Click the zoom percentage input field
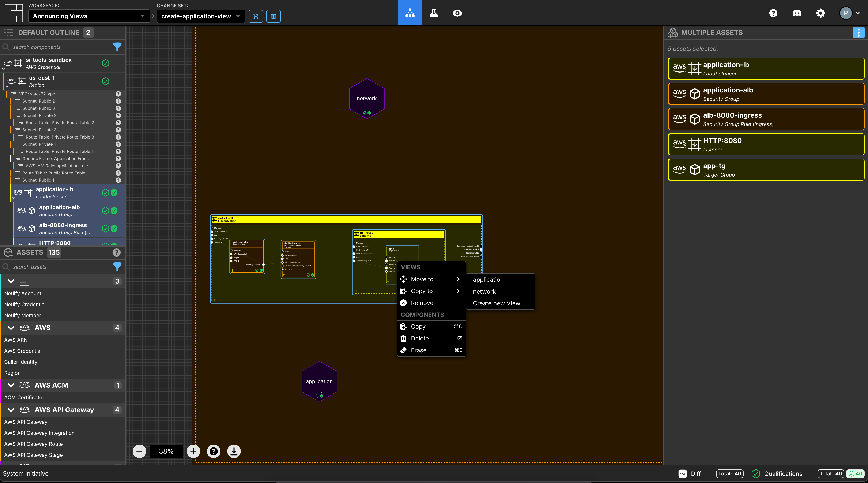 point(166,451)
